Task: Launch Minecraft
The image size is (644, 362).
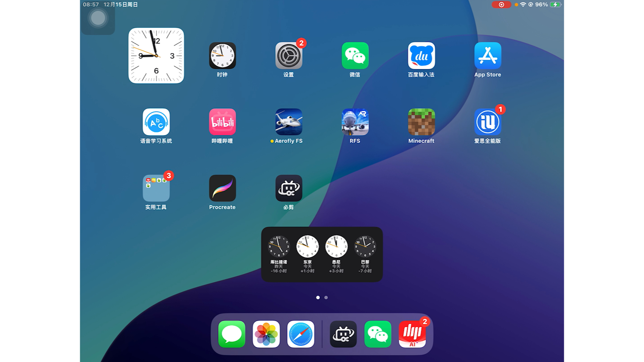Action: 421,122
